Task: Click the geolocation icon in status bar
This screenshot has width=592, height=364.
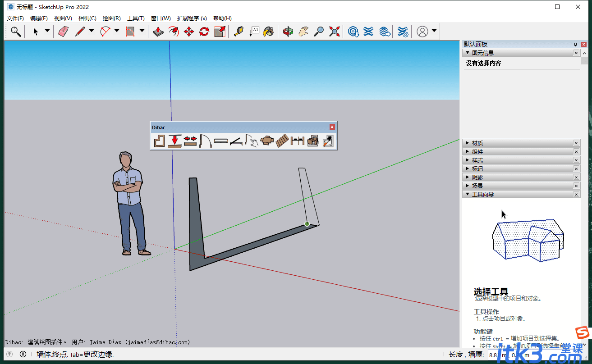Action: (9, 355)
